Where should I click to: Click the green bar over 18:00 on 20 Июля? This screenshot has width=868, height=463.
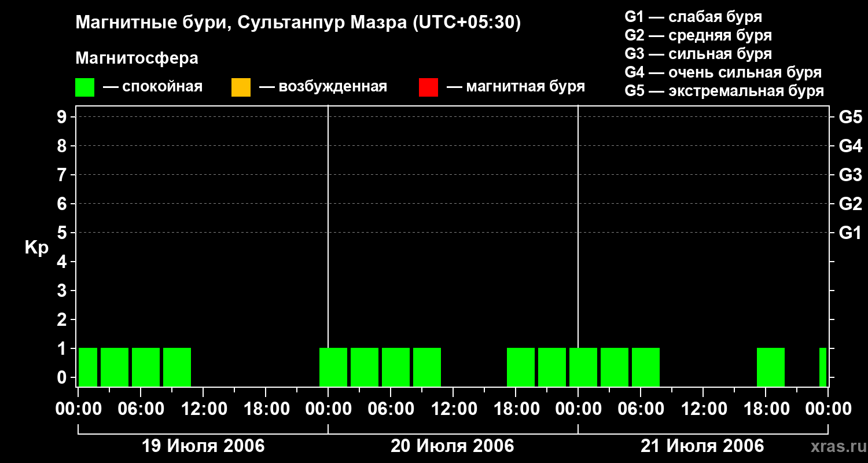coord(521,367)
